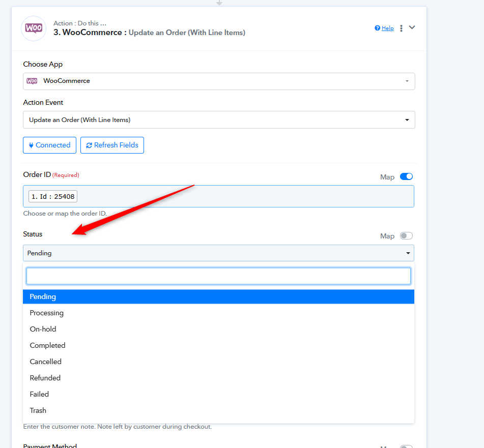This screenshot has width=484, height=448.
Task: Collapse the WooCommerce action step
Action: (412, 28)
